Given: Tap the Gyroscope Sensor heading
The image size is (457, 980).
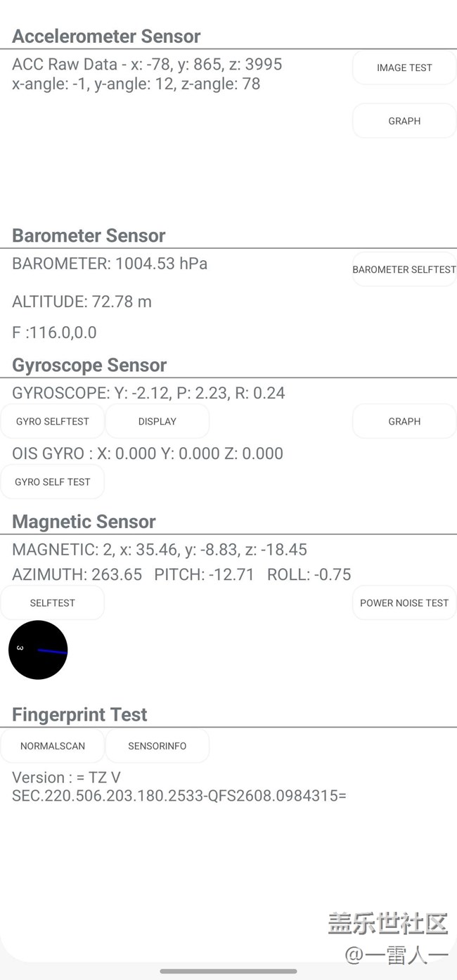Looking at the screenshot, I should pyautogui.click(x=89, y=365).
